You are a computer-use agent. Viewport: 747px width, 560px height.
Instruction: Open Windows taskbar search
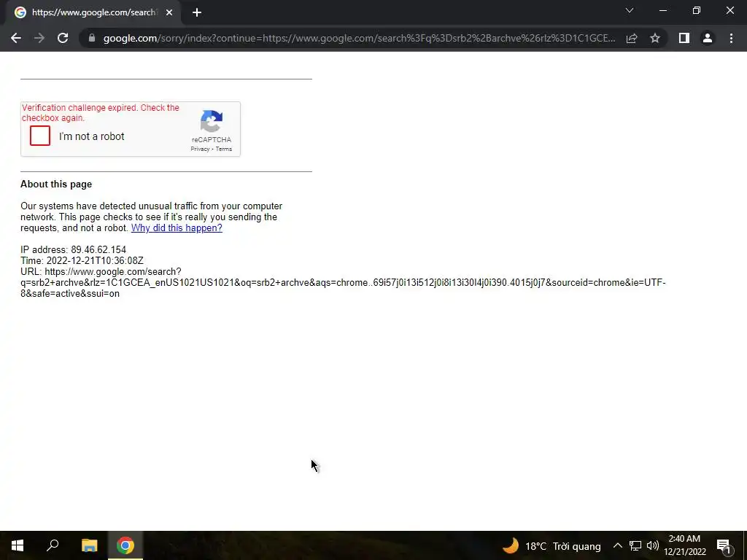tap(53, 545)
